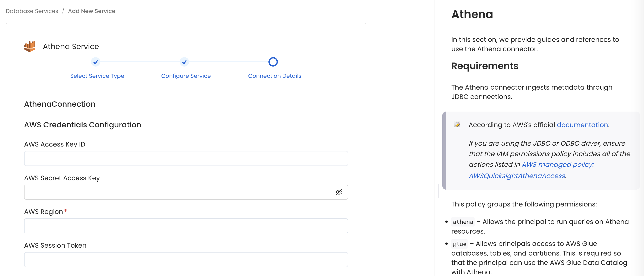Click the Connection Details step label

[x=274, y=76]
